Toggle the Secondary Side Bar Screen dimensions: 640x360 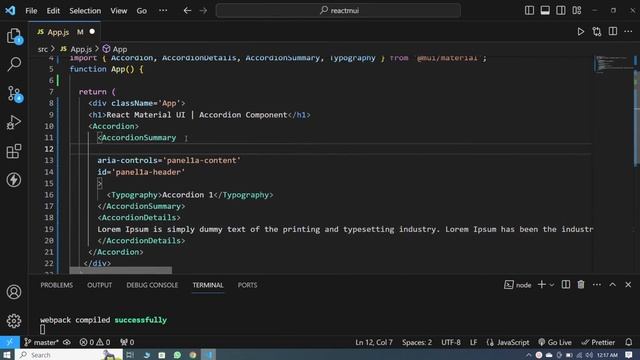[560, 11]
